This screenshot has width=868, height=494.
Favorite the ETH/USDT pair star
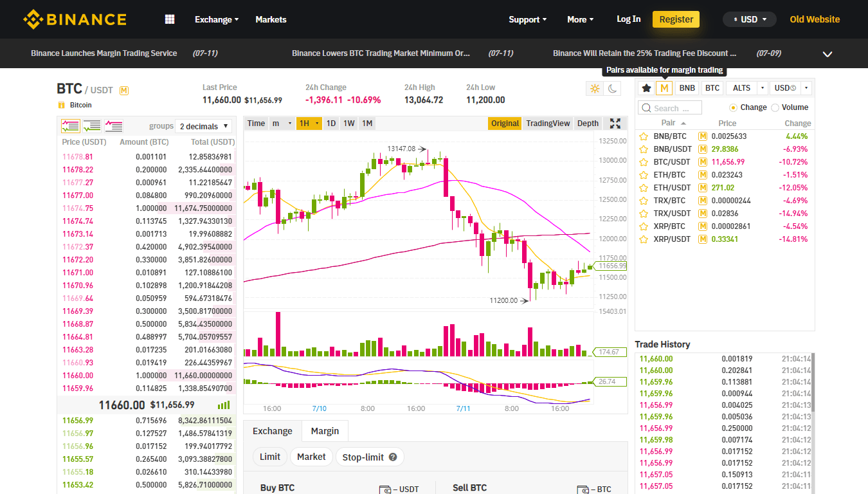coord(642,188)
